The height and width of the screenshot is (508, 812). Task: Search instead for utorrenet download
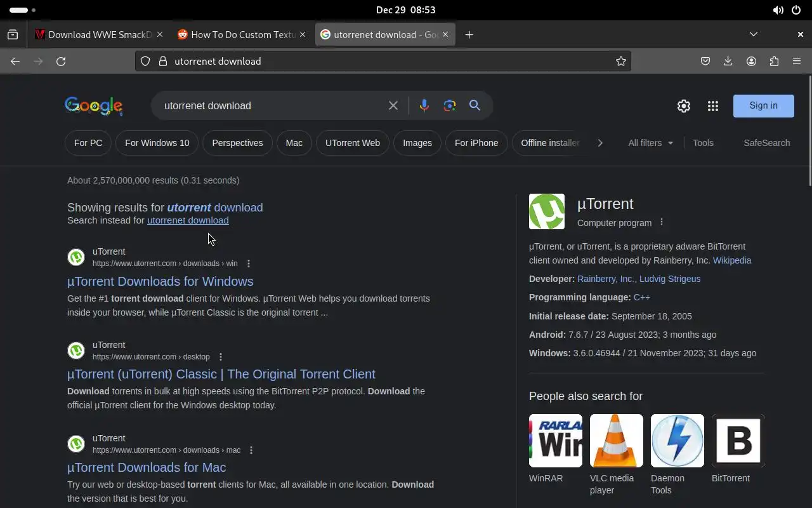click(188, 220)
